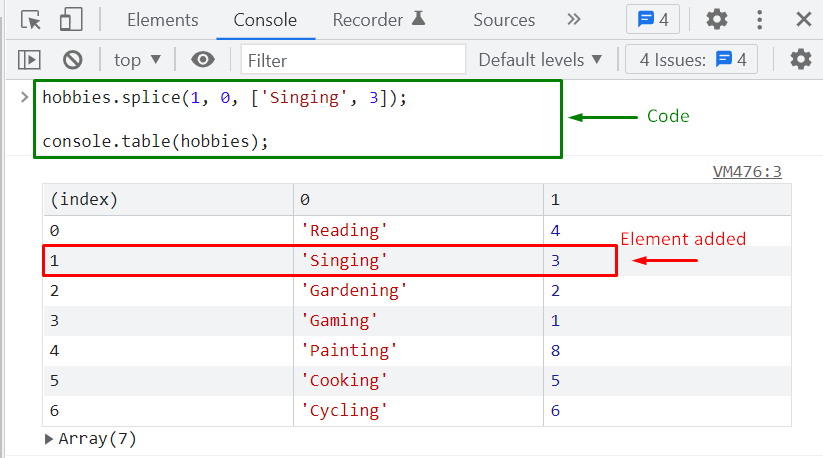Select the 'Singing' table cell

pyautogui.click(x=418, y=261)
